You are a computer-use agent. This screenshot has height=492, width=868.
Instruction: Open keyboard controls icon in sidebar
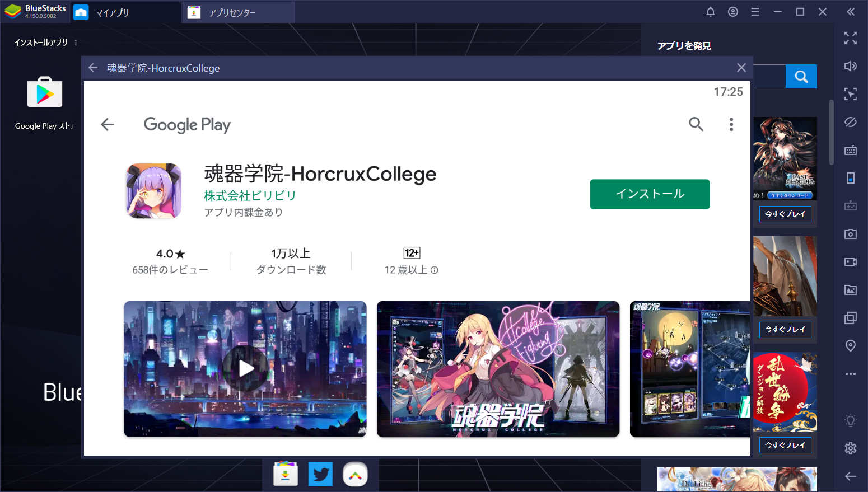pos(851,150)
